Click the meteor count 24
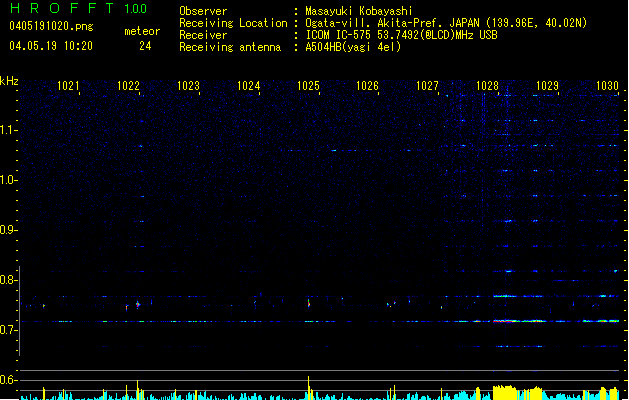 [x=145, y=46]
